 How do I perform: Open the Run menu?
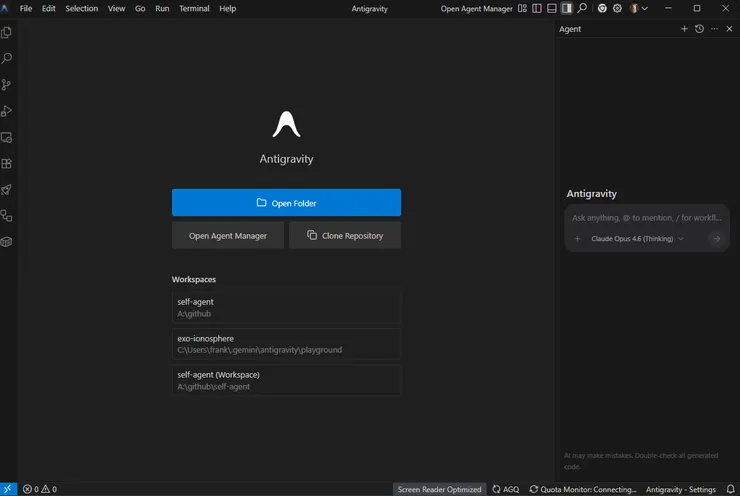[162, 8]
